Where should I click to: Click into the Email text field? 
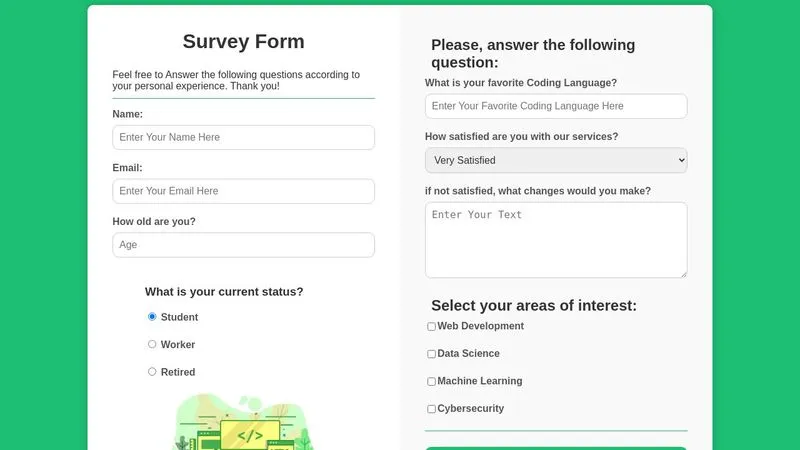coord(243,191)
